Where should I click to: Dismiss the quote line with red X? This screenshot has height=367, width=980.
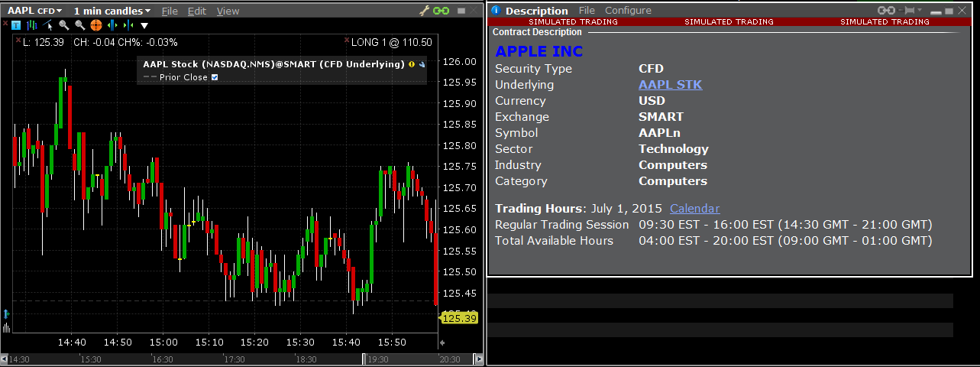click(18, 40)
